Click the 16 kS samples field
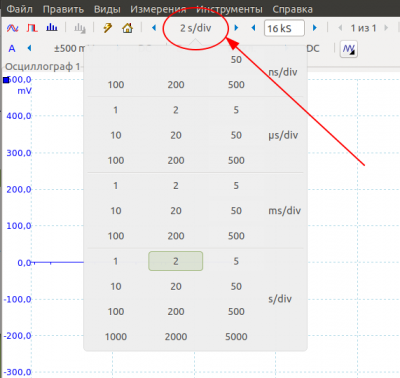Screen dimensions: 400x378 point(284,28)
